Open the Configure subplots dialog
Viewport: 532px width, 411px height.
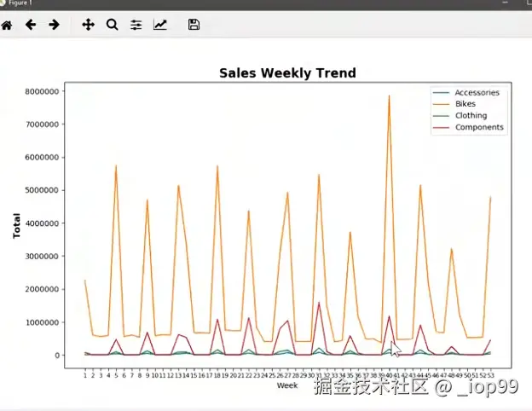coord(136,25)
